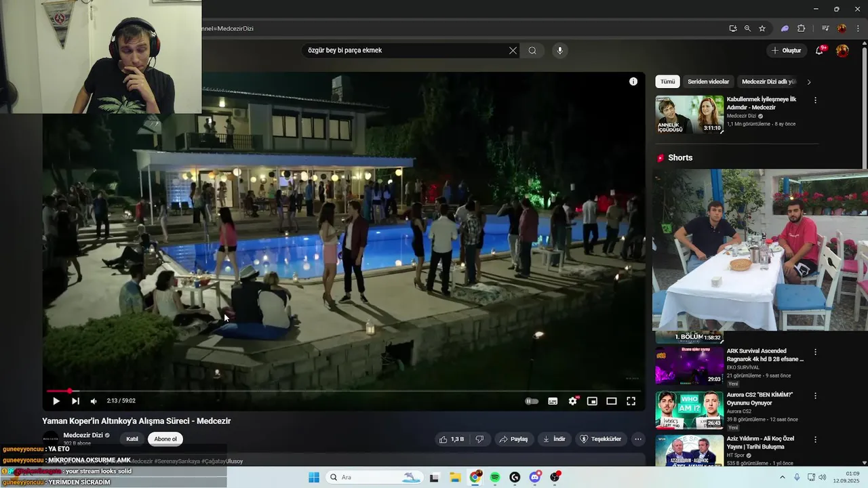Clear the YouTube search text
This screenshot has height=488, width=868.
click(x=513, y=50)
